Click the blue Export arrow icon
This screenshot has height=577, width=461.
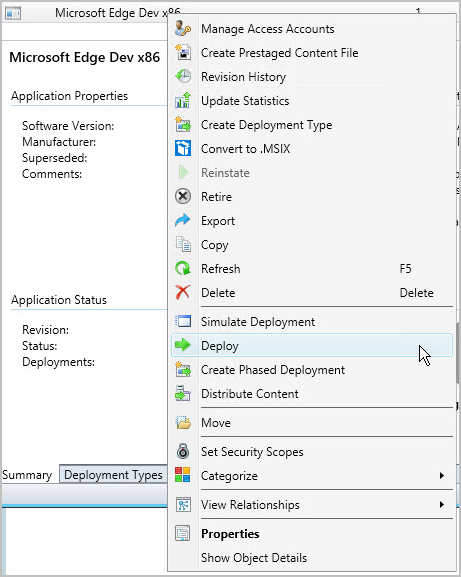point(183,220)
